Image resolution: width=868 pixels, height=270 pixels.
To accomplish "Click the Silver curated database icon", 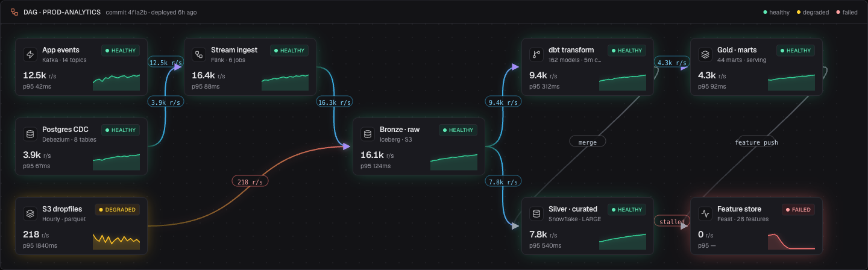I will pos(536,213).
